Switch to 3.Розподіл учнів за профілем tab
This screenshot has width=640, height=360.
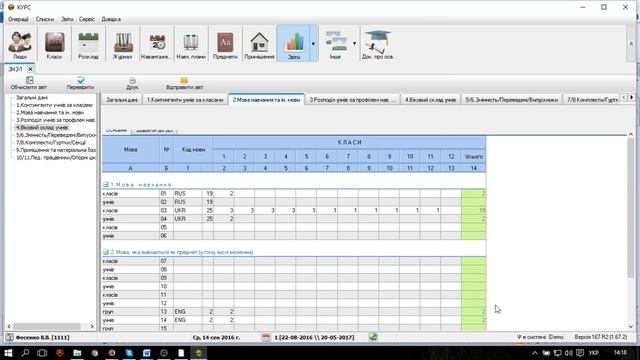pos(352,100)
